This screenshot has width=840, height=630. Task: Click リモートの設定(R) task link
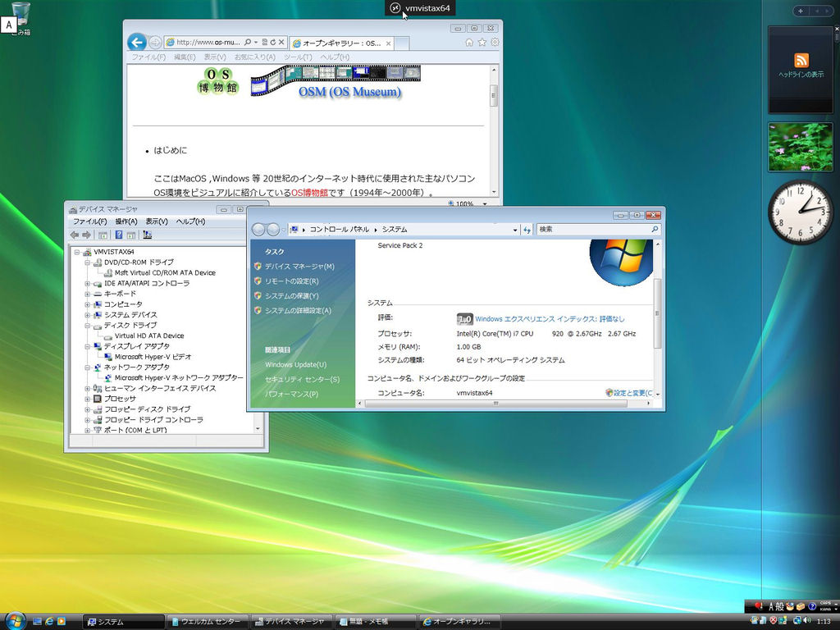coord(291,281)
